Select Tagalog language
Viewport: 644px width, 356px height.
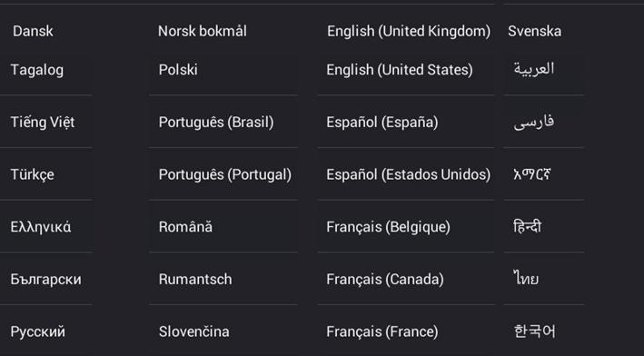[37, 70]
